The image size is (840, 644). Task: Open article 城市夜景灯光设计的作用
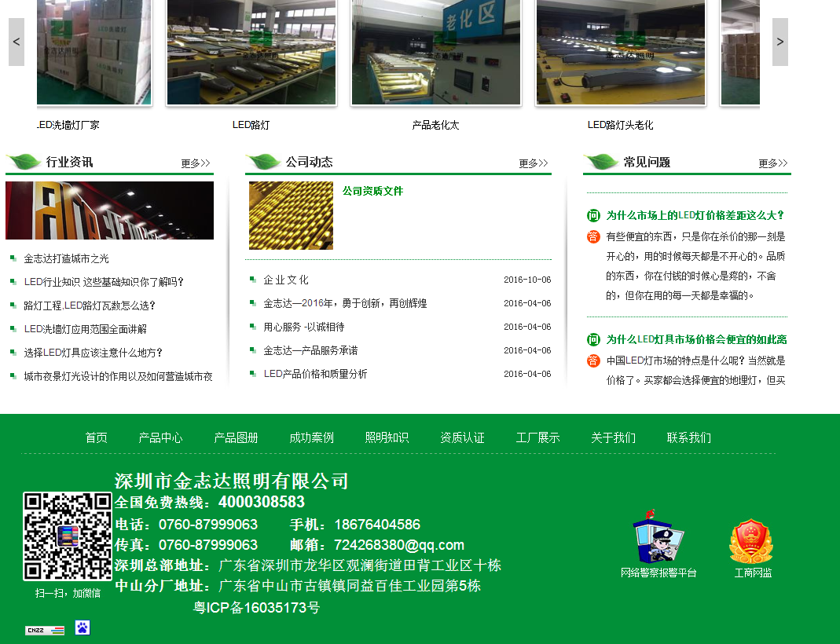tap(119, 376)
